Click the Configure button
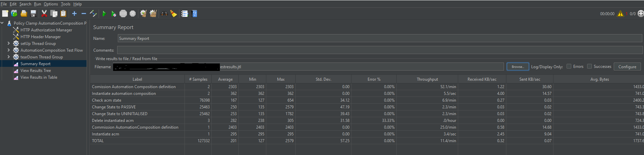644x155 pixels. click(627, 67)
